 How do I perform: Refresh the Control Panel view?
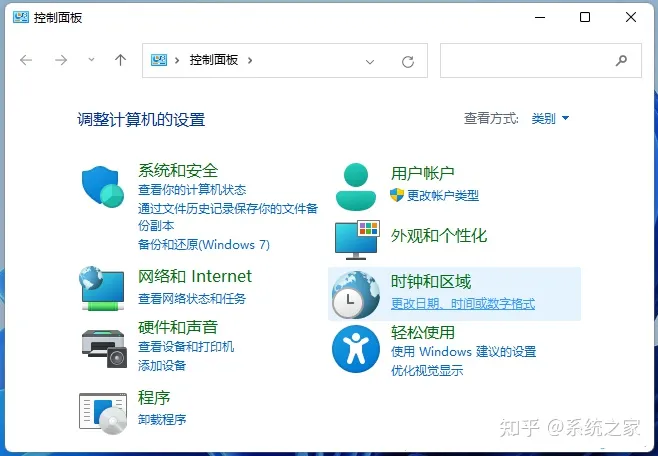(x=408, y=62)
